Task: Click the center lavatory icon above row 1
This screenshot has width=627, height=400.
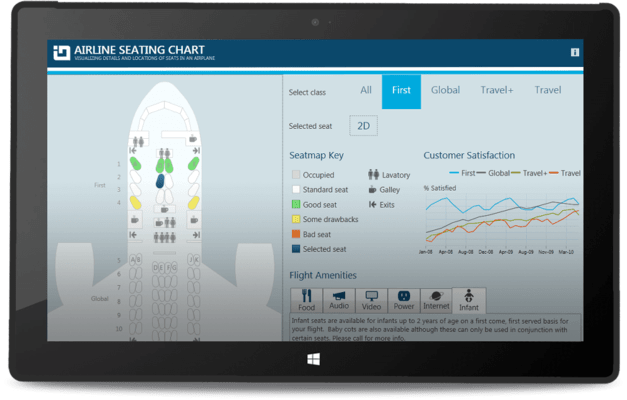Action: click(164, 153)
